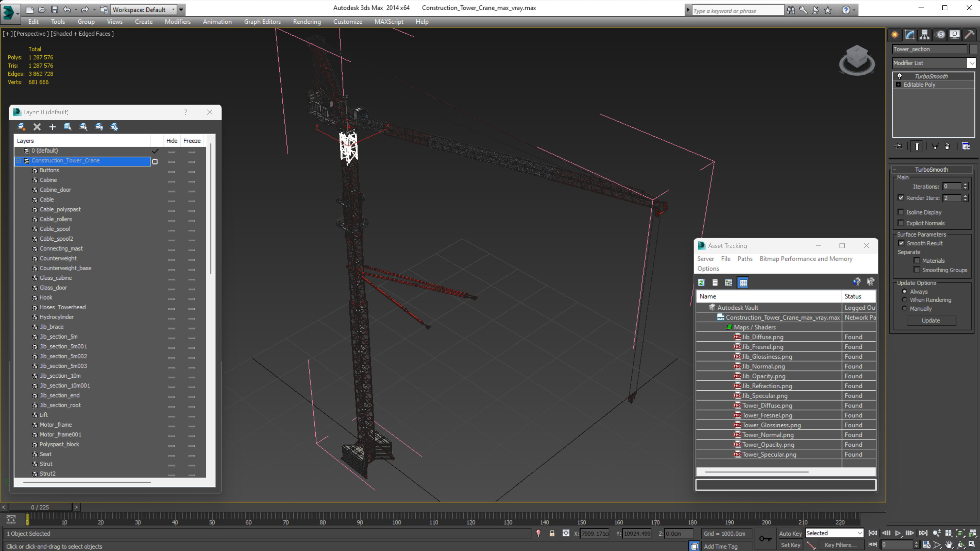Click the Iterations spinner arrows

[x=965, y=186]
